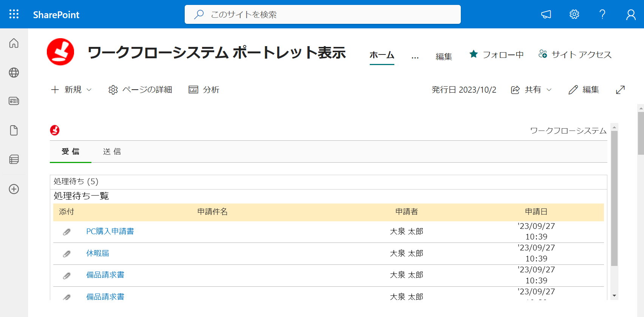Screen dimensions: 644x317
Task: Click the expand to full-screen arrow icon
Action: (620, 90)
